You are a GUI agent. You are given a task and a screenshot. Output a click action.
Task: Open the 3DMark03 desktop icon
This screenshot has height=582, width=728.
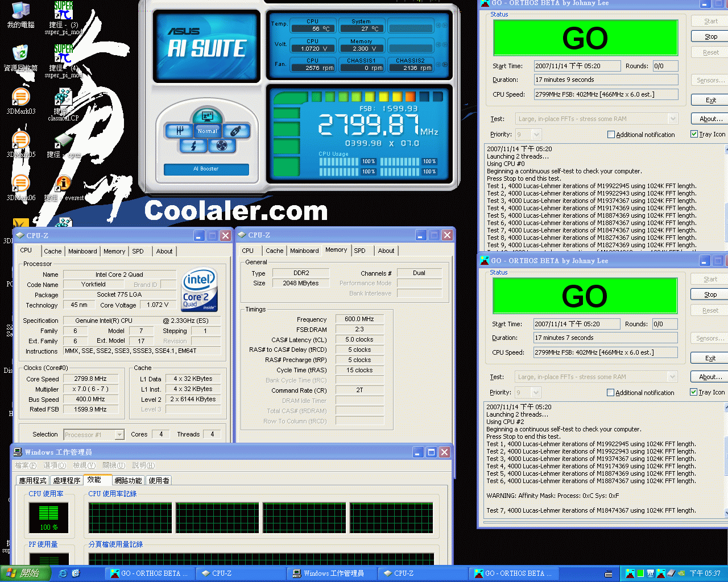tap(21, 101)
